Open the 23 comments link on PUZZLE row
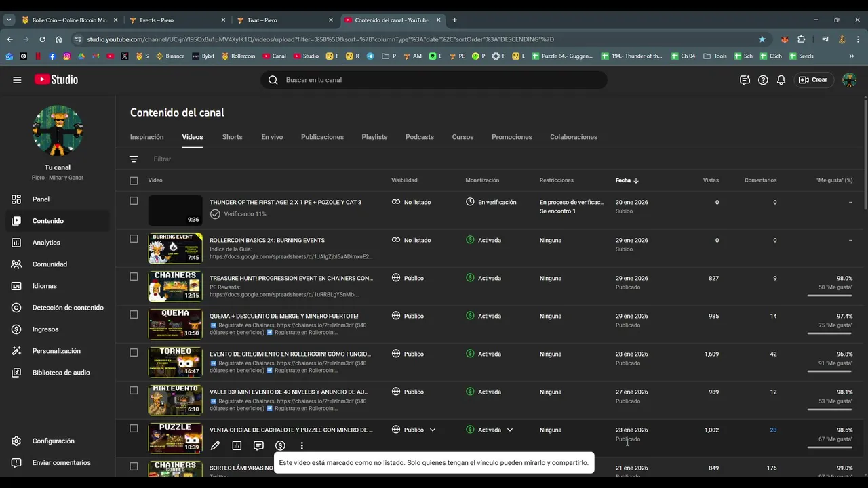 click(x=773, y=430)
